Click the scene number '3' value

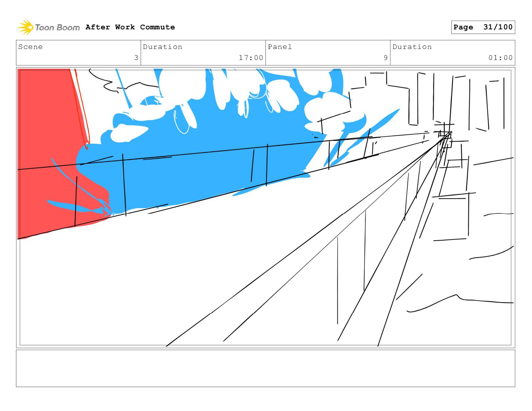(x=136, y=58)
